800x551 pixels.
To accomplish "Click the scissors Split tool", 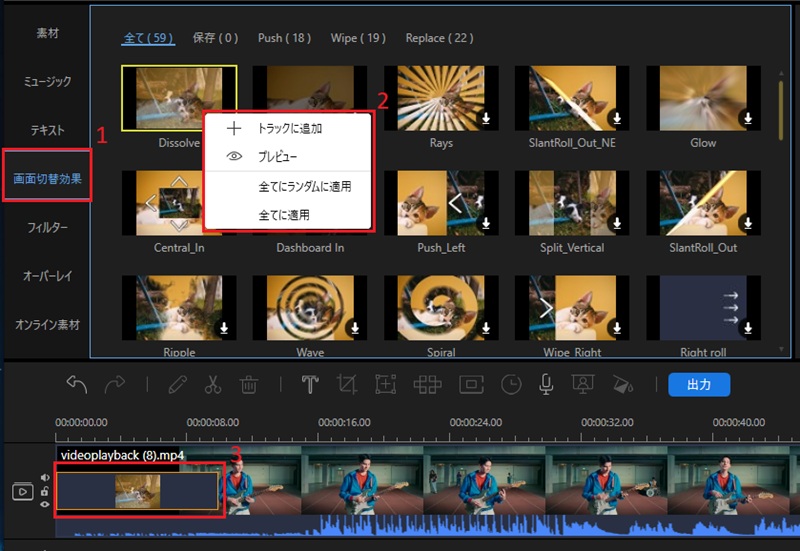I will 213,385.
